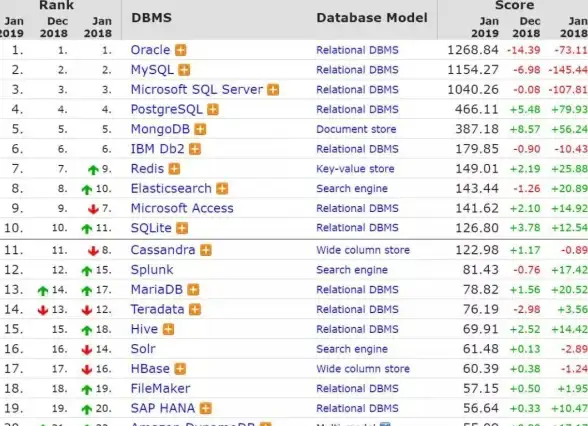Screen dimensions: 588x426
Task: Open the Elasticsearch link
Action: click(x=171, y=188)
